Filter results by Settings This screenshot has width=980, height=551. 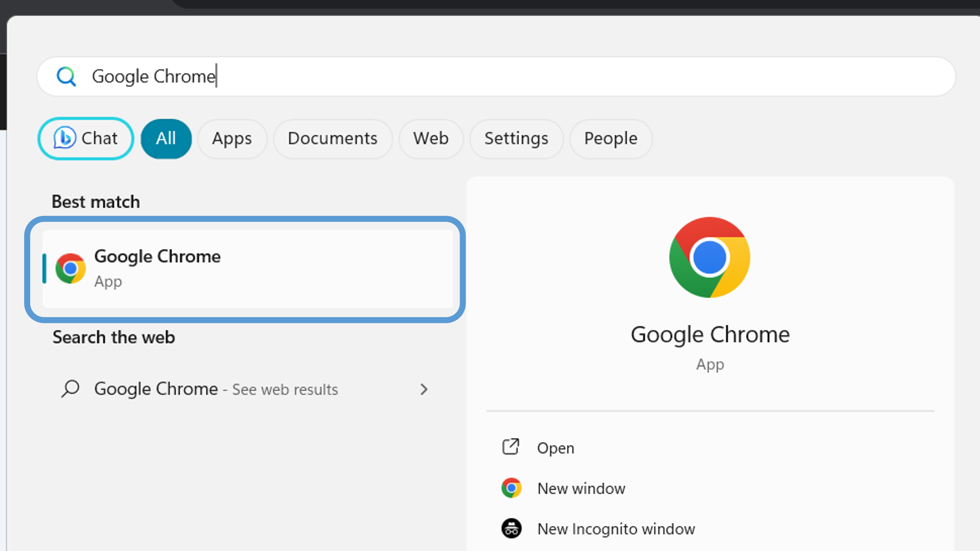516,138
